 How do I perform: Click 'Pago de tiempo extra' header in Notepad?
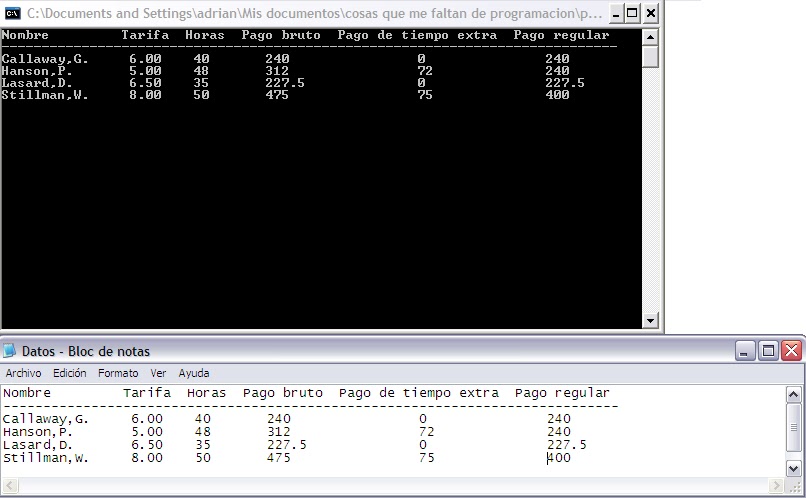(x=418, y=394)
